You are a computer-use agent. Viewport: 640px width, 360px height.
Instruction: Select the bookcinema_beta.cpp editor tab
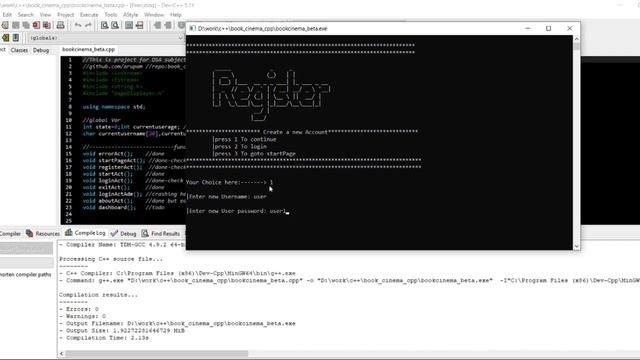[89, 49]
